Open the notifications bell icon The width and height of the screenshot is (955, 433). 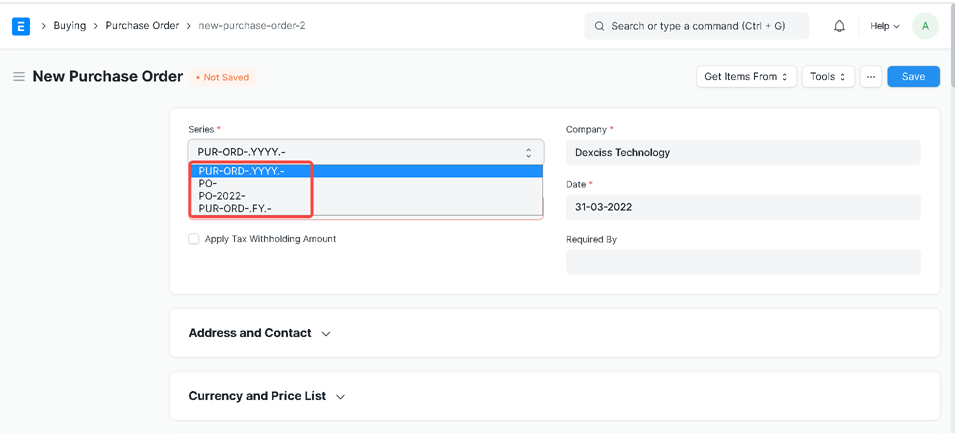[x=839, y=26]
